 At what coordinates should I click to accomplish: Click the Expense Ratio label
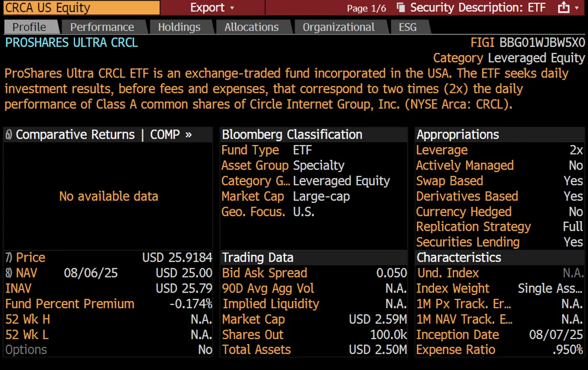[x=456, y=350]
